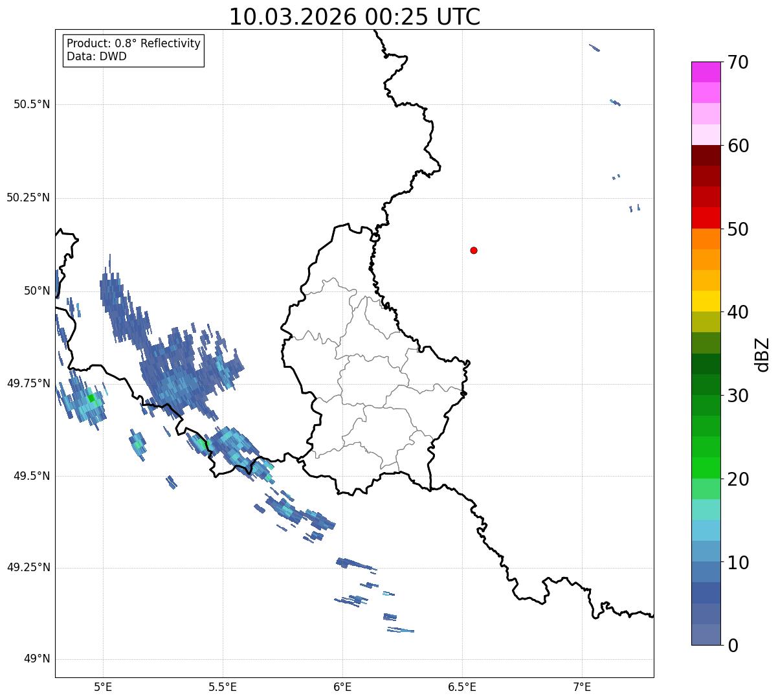Click the 49°N latitude label
Image resolution: width=778 pixels, height=700 pixels.
coord(37,659)
